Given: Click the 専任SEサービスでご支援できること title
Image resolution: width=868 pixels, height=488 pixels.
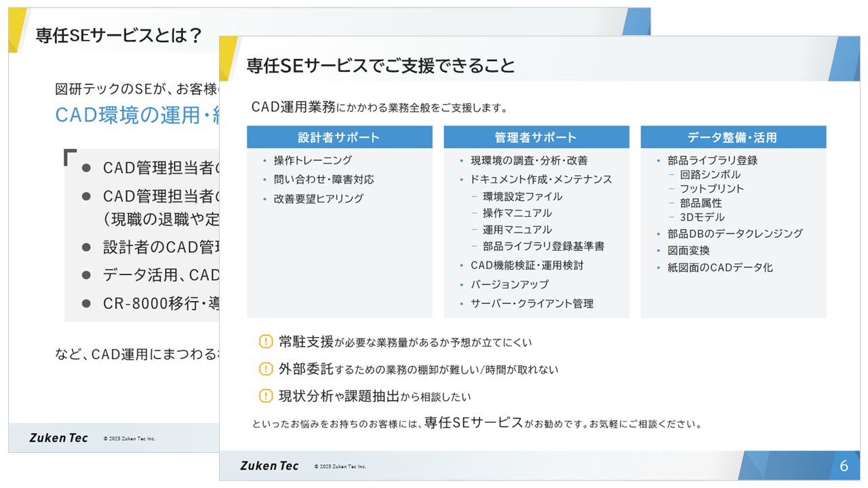Looking at the screenshot, I should [x=380, y=66].
